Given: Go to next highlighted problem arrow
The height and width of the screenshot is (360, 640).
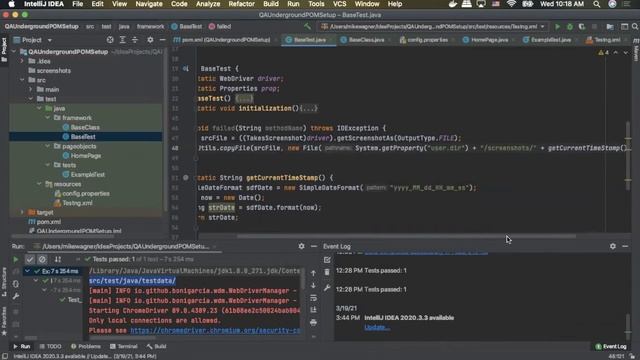Looking at the screenshot, I should (625, 53).
